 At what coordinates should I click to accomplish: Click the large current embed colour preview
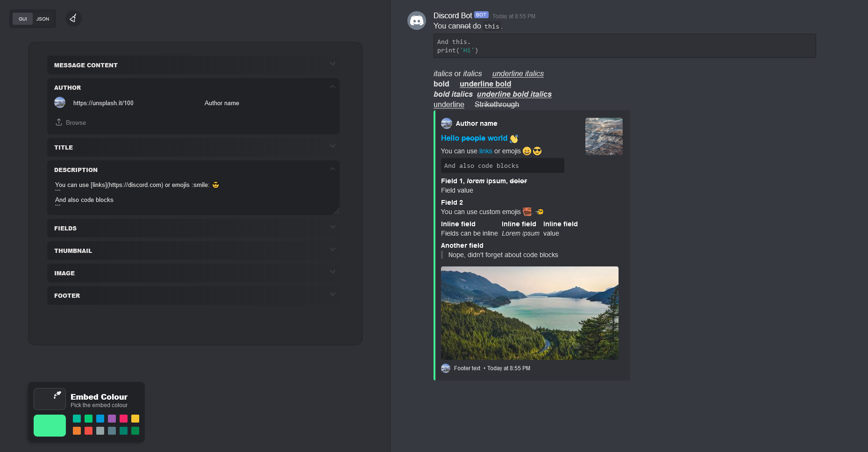coord(50,425)
